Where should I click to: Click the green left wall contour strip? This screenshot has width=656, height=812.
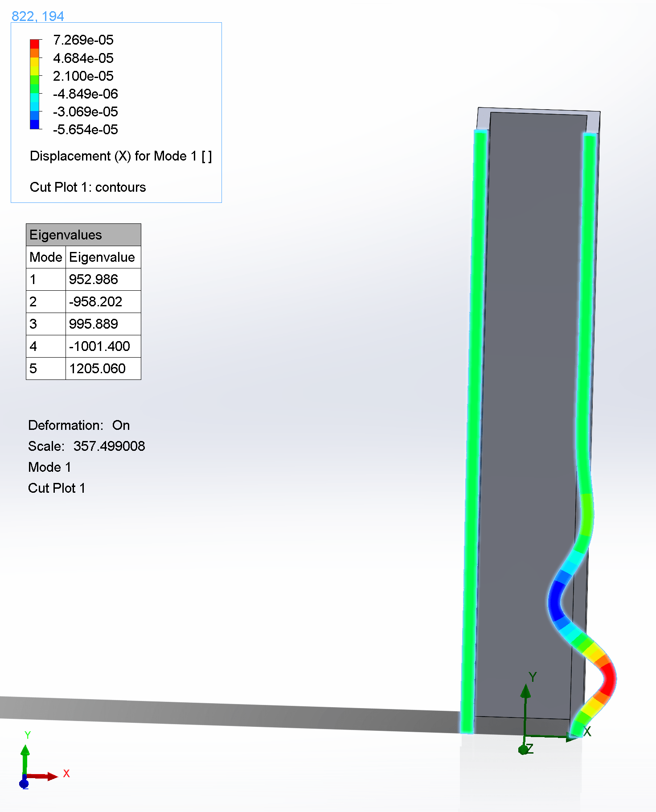tap(473, 433)
